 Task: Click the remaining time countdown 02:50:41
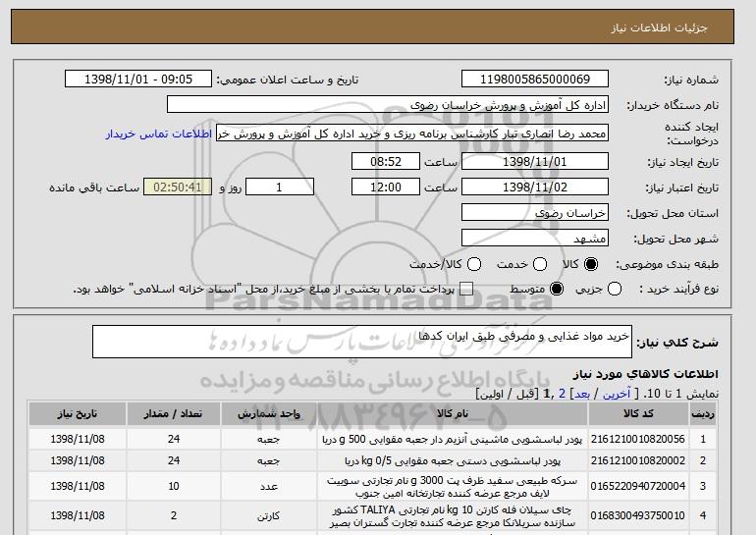pyautogui.click(x=178, y=187)
